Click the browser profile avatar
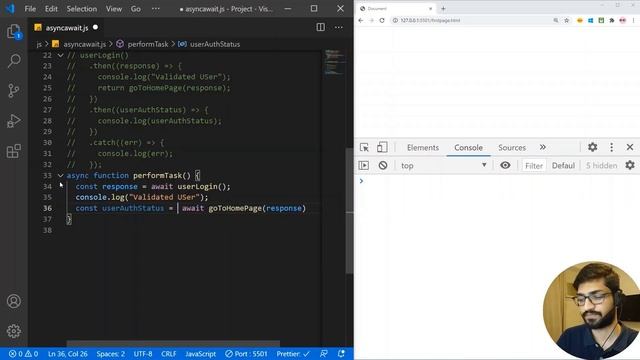640x360 pixels. [x=622, y=20]
